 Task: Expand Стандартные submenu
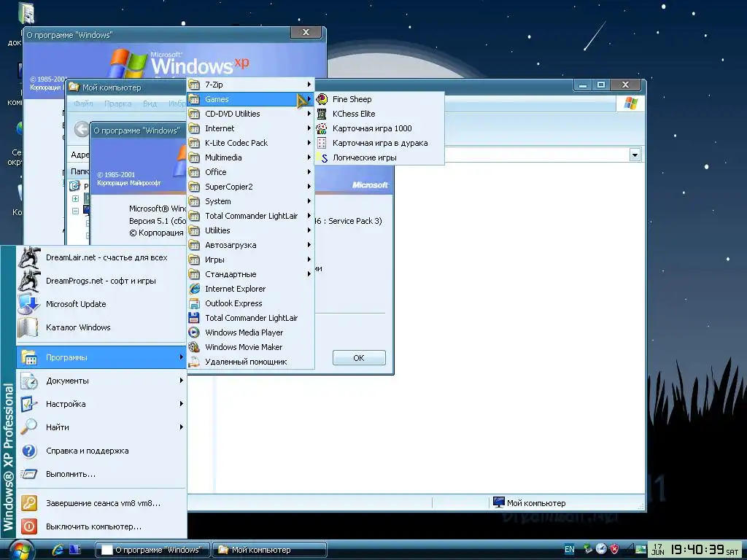click(251, 274)
